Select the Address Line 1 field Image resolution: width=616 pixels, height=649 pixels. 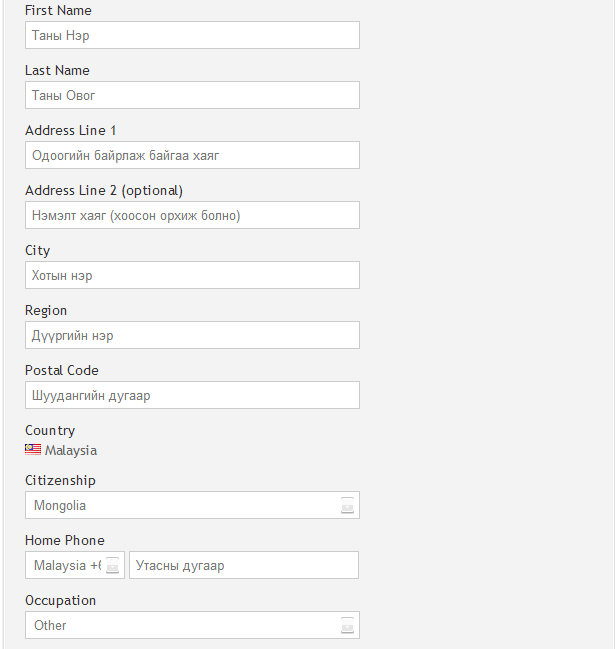pyautogui.click(x=192, y=156)
